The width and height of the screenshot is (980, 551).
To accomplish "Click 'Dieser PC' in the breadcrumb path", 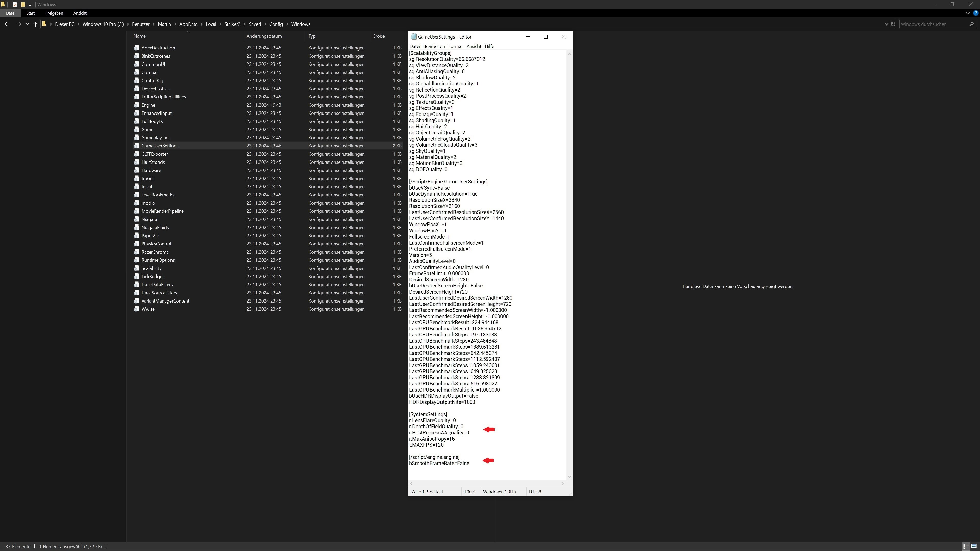I will [65, 24].
